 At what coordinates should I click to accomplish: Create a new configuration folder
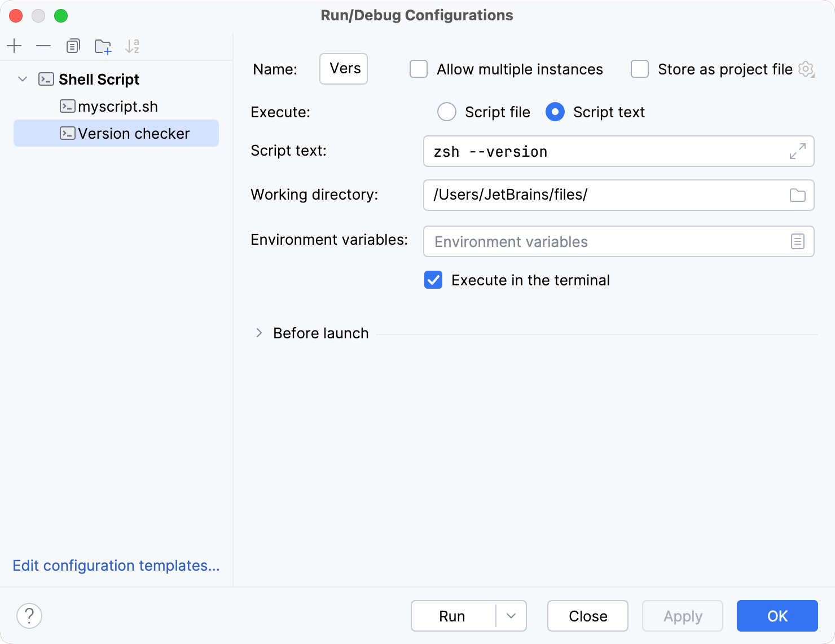[103, 46]
